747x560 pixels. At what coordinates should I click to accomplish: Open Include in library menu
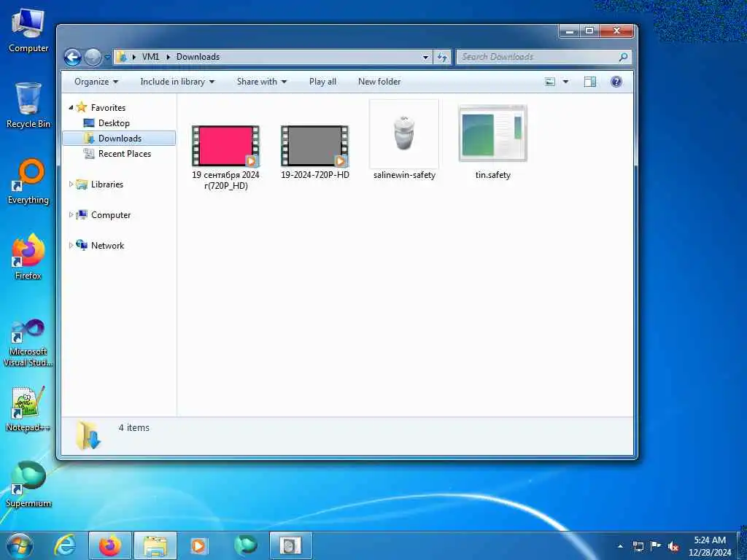tap(177, 82)
